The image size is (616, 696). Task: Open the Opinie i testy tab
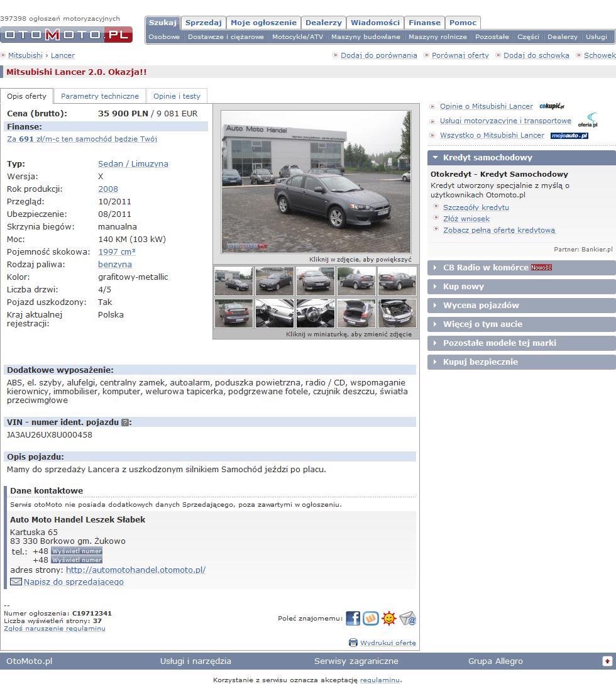click(177, 96)
